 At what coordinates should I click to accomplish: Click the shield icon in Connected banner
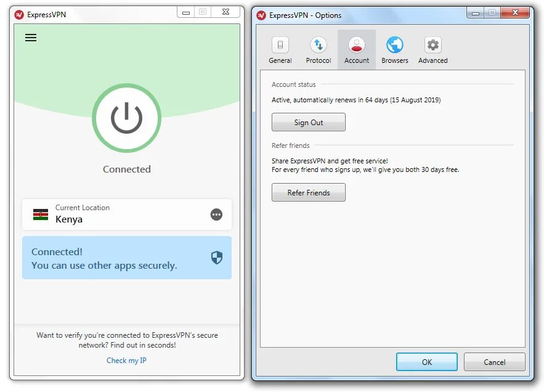pyautogui.click(x=217, y=258)
